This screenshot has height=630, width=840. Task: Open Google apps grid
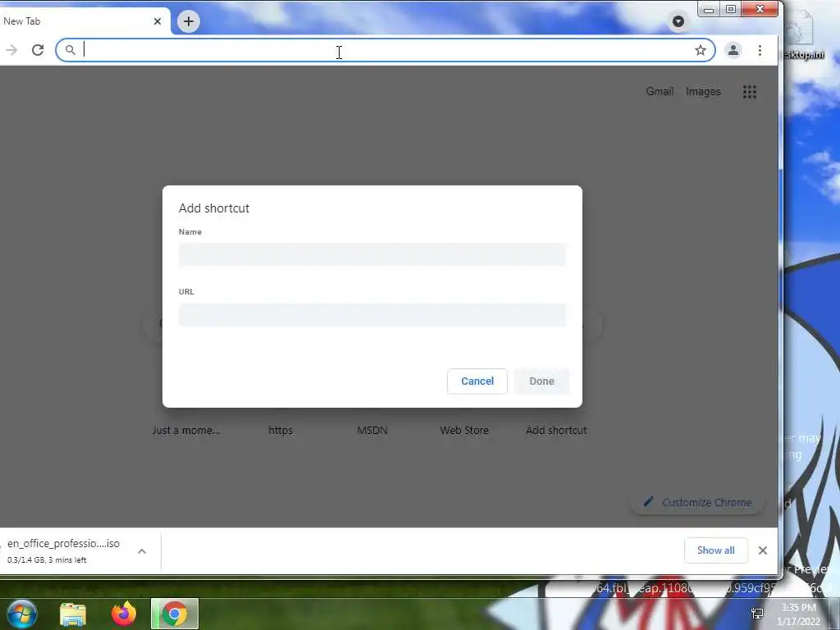pyautogui.click(x=750, y=92)
